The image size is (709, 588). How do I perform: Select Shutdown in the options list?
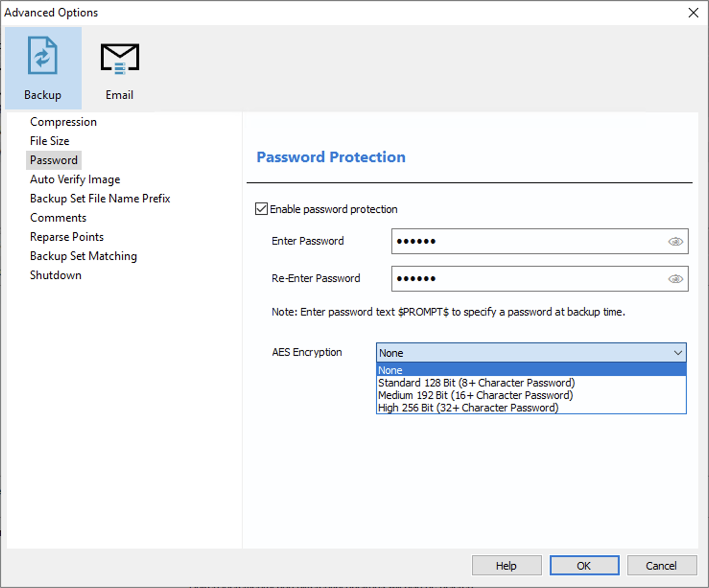[x=56, y=275]
